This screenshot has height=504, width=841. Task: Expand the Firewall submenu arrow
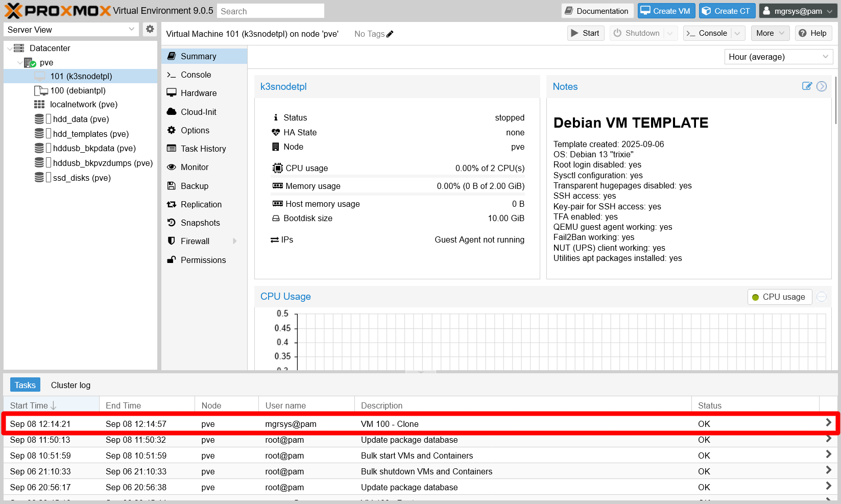(235, 241)
